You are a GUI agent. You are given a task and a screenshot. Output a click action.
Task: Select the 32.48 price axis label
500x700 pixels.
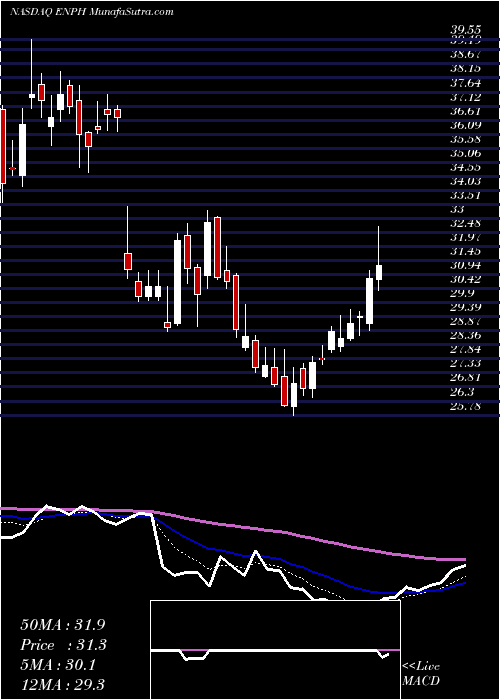coord(465,223)
